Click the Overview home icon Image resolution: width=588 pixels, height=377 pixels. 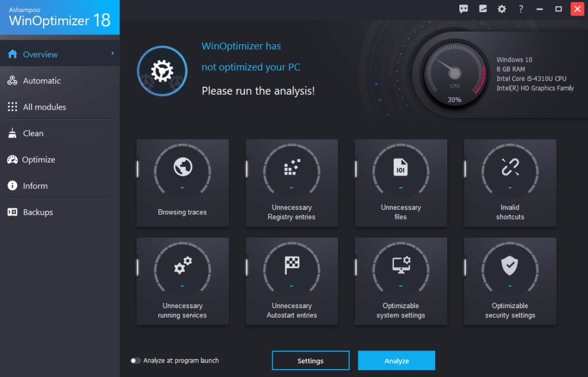[13, 54]
